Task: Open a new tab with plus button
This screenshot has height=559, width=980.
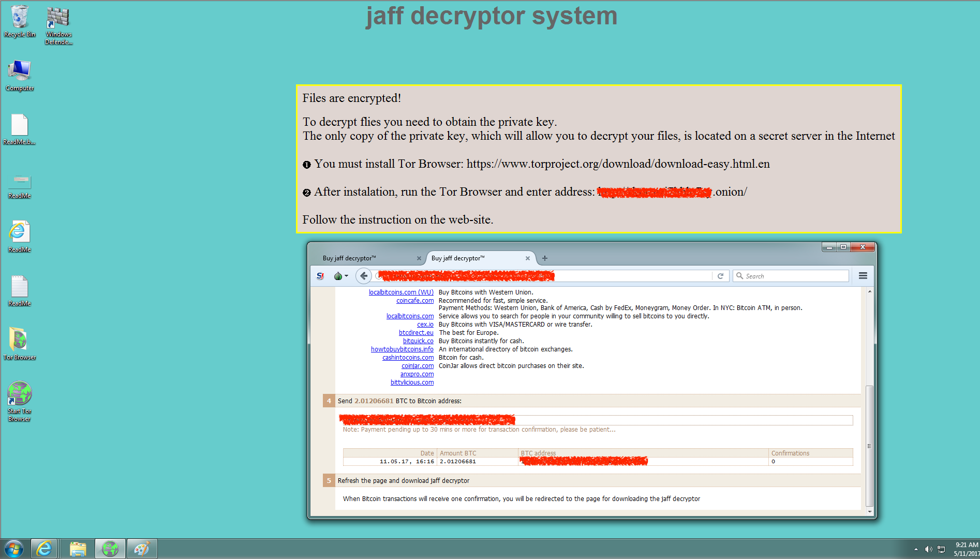Action: 544,258
